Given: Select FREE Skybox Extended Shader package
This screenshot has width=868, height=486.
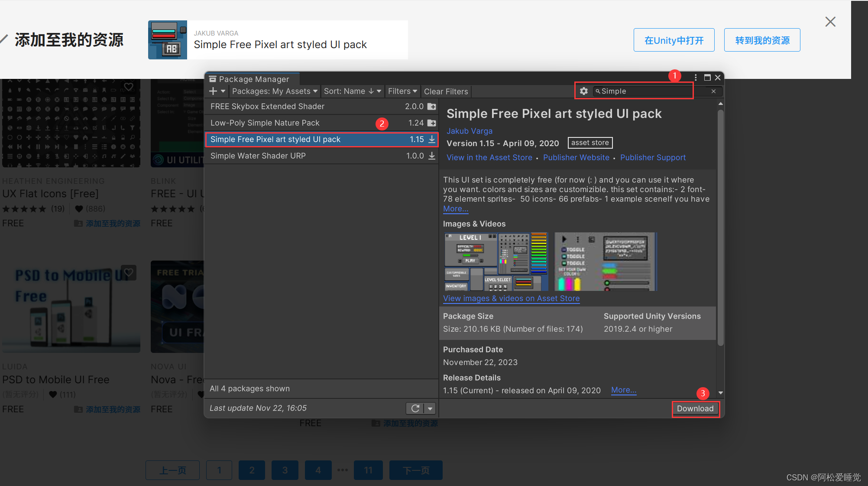Looking at the screenshot, I should click(x=321, y=107).
